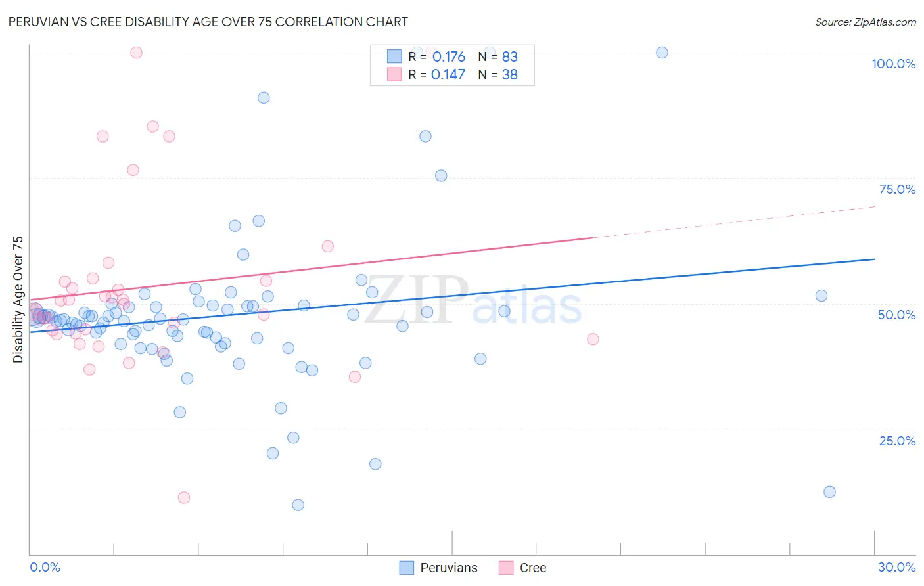Viewport: 924px width, 586px height.
Task: Click the blue R = 0.176 stats swatch
Action: click(x=394, y=56)
